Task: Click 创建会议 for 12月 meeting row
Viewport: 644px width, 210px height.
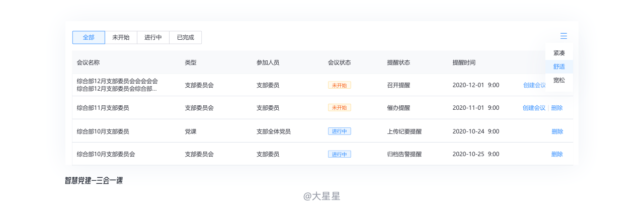Action: (x=534, y=85)
